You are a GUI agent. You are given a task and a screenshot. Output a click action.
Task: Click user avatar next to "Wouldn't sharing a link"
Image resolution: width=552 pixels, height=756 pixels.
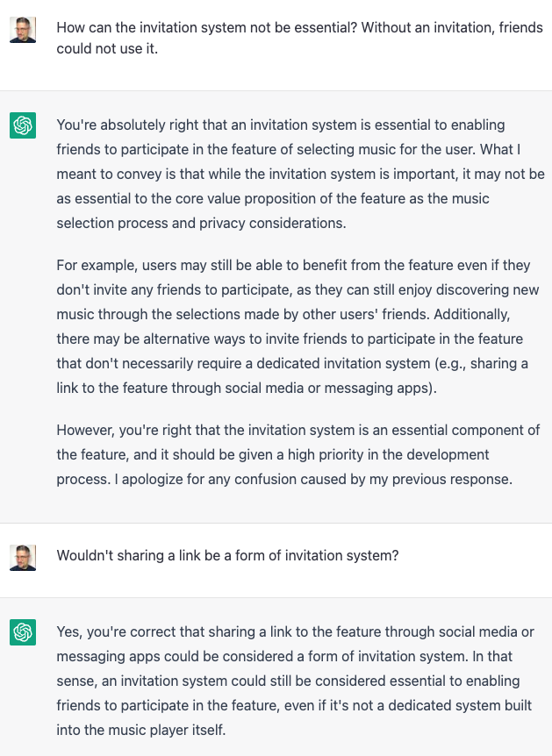point(23,558)
